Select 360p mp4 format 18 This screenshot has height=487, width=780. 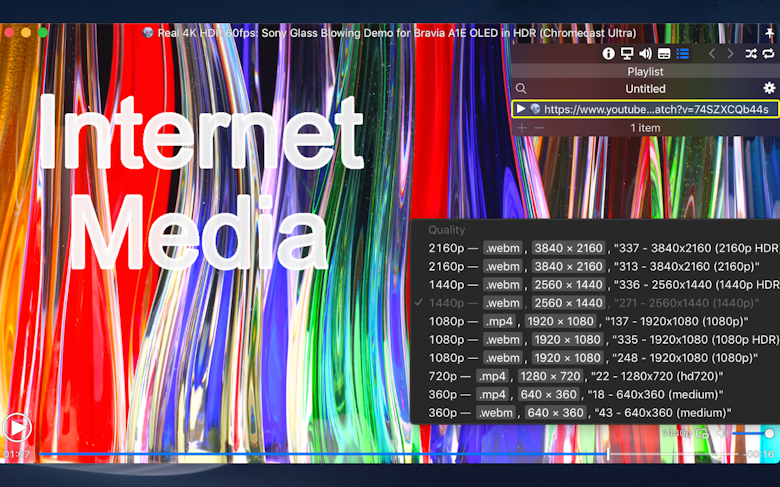(595, 394)
